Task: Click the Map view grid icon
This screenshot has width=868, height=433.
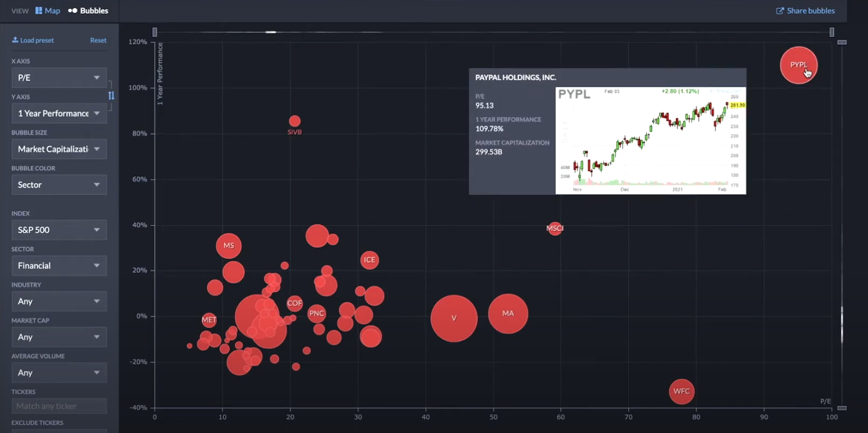Action: [39, 10]
